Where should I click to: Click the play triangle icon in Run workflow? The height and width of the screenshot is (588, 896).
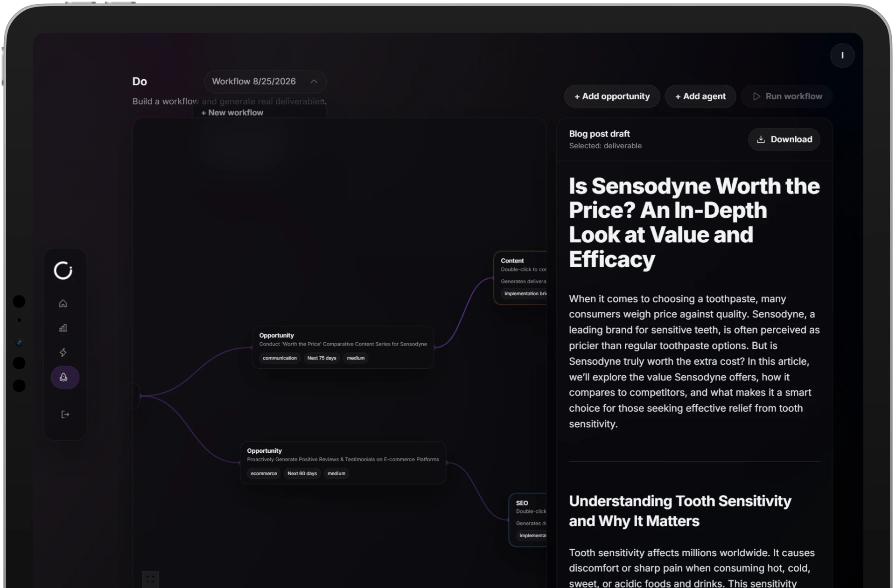coord(756,97)
